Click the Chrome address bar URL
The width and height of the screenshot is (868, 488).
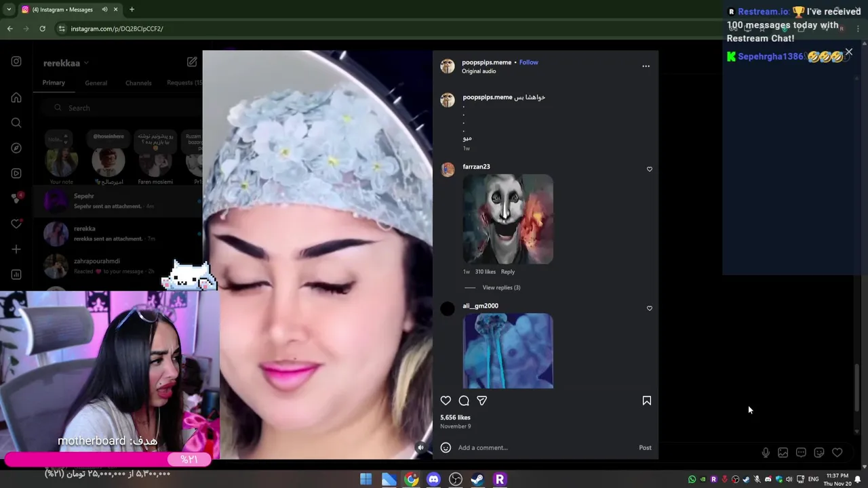click(x=117, y=28)
